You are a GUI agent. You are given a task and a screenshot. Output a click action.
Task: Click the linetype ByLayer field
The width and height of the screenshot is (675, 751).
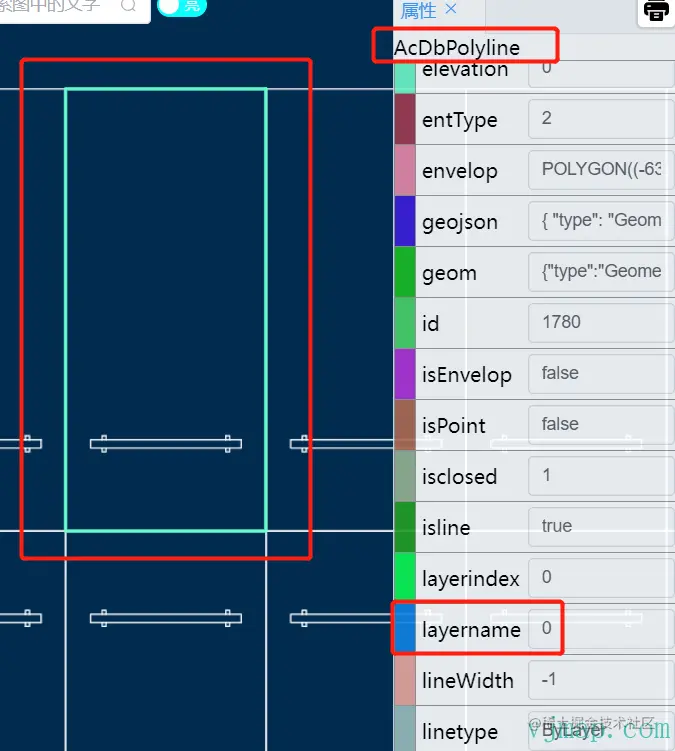click(601, 731)
